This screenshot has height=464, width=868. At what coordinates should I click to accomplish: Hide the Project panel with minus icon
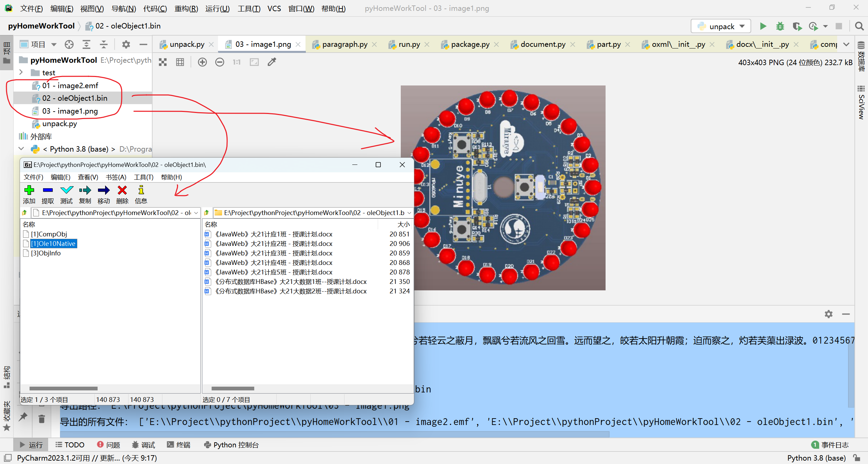143,44
